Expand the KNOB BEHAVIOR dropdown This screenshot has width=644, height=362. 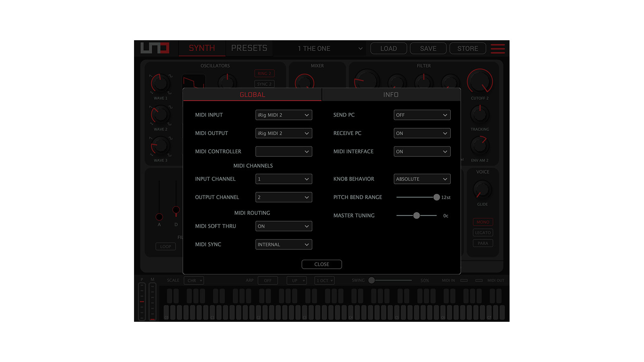click(x=422, y=179)
